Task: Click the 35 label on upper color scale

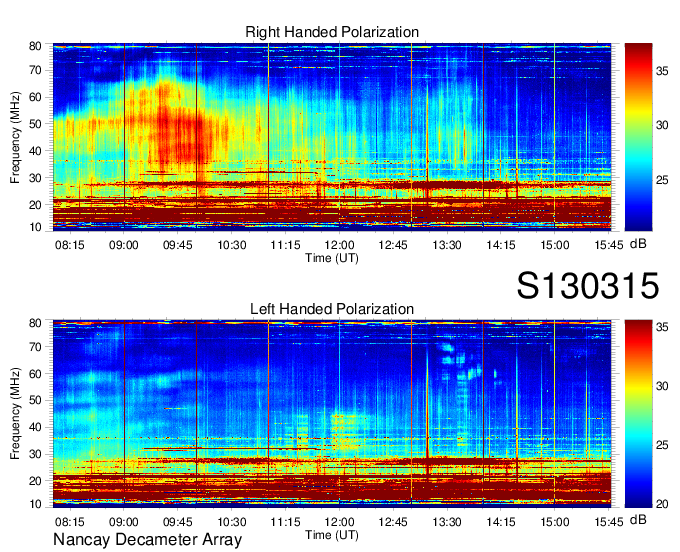Action: [x=662, y=71]
